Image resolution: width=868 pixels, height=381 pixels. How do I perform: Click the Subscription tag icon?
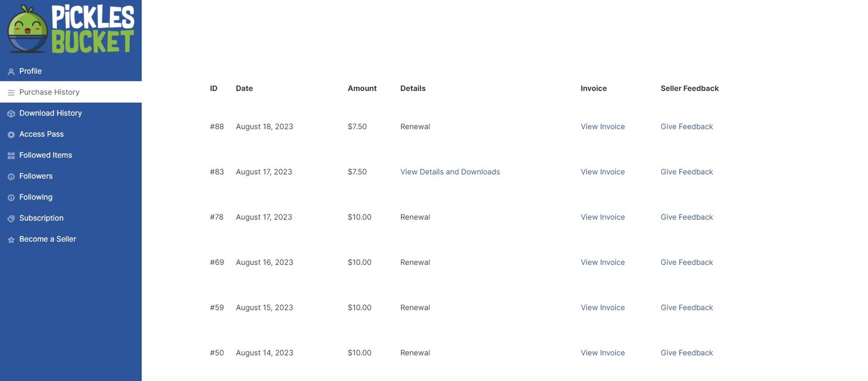[x=11, y=219]
